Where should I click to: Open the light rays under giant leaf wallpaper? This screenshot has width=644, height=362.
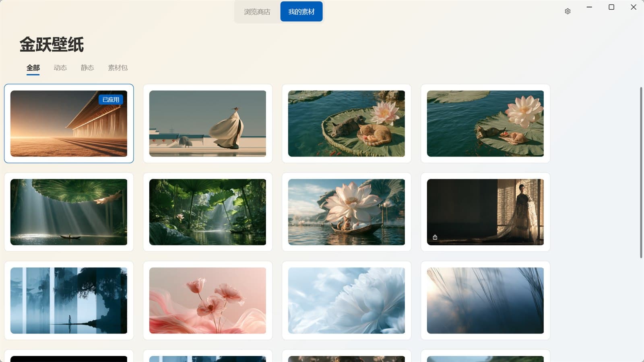click(69, 212)
